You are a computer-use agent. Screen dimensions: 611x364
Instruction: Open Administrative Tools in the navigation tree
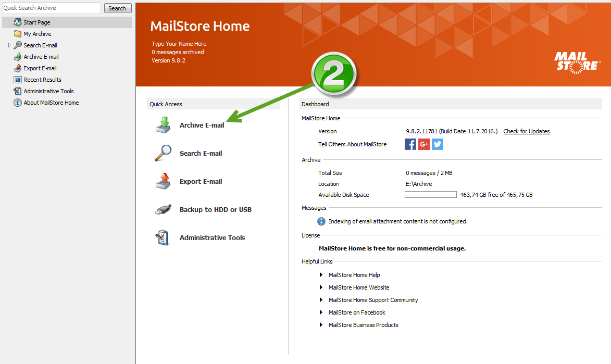[x=48, y=91]
